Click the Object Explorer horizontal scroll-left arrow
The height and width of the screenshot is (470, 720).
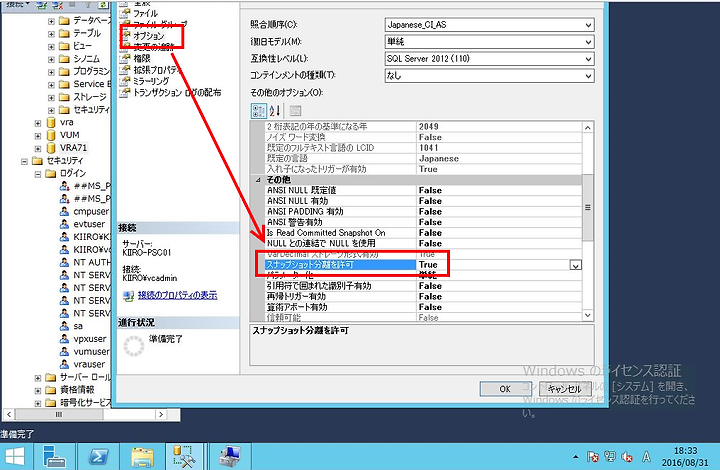pyautogui.click(x=8, y=414)
